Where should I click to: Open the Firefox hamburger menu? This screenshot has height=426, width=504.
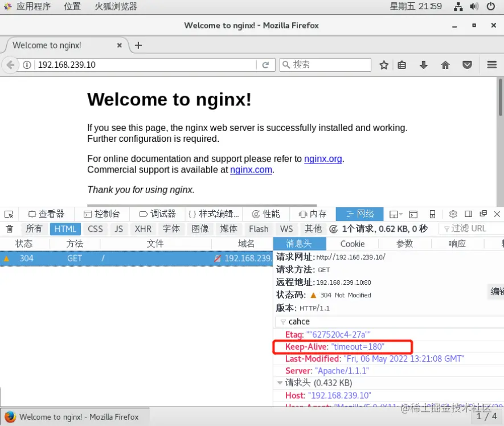492,65
